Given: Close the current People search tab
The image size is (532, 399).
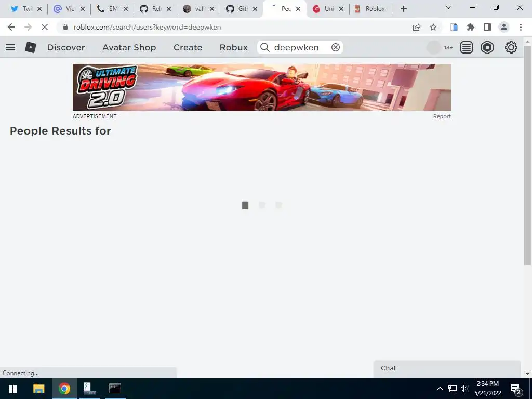Looking at the screenshot, I should click(x=298, y=9).
